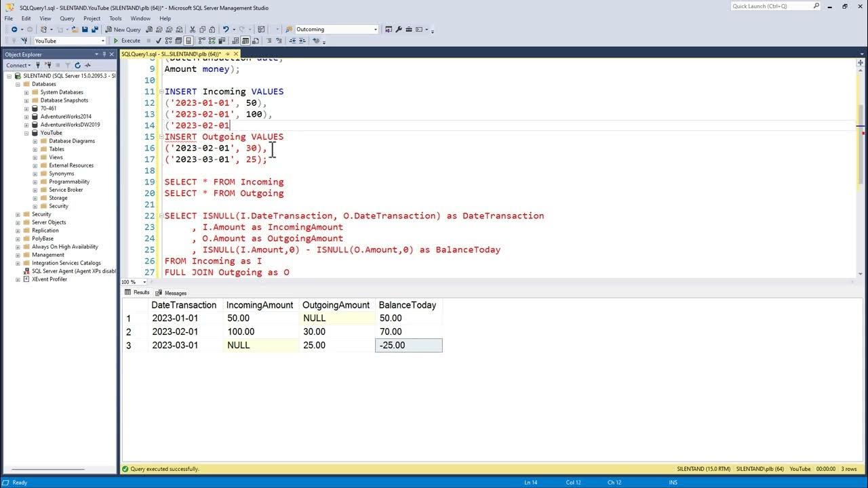Pin the Object Explorer panel

[104, 54]
